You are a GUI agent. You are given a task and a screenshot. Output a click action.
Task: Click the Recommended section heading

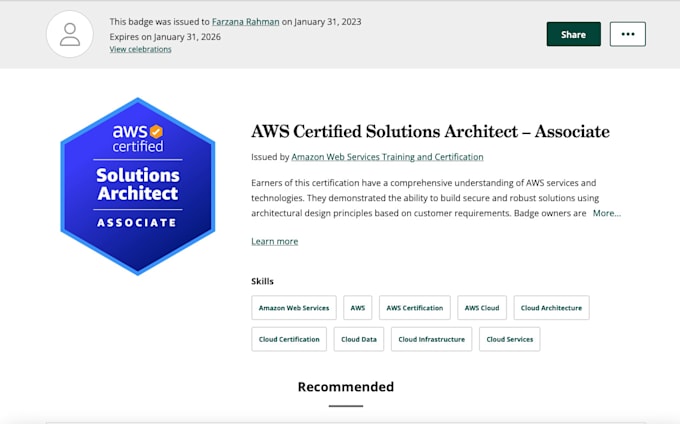point(345,387)
